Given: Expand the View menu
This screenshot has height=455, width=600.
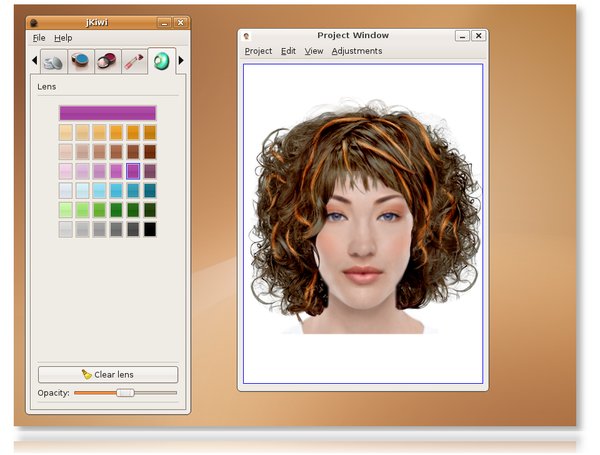Looking at the screenshot, I should (x=313, y=51).
